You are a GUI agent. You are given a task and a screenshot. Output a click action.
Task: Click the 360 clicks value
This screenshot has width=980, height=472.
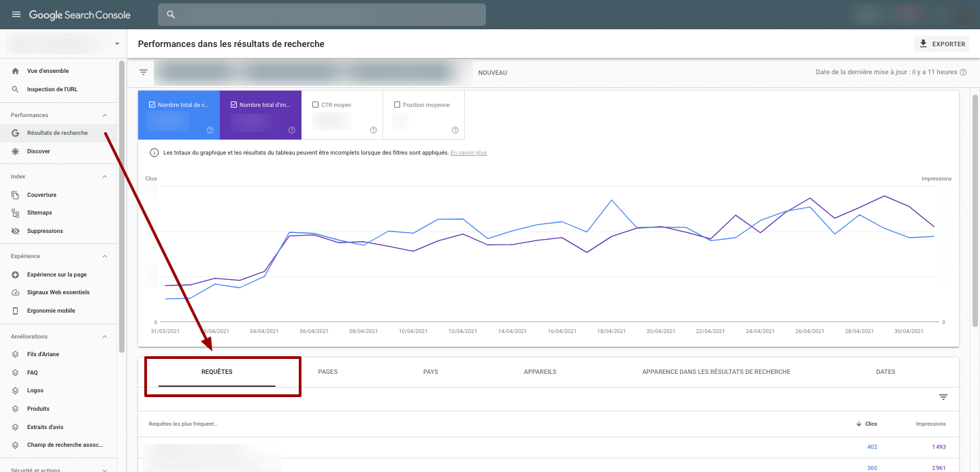pyautogui.click(x=872, y=468)
